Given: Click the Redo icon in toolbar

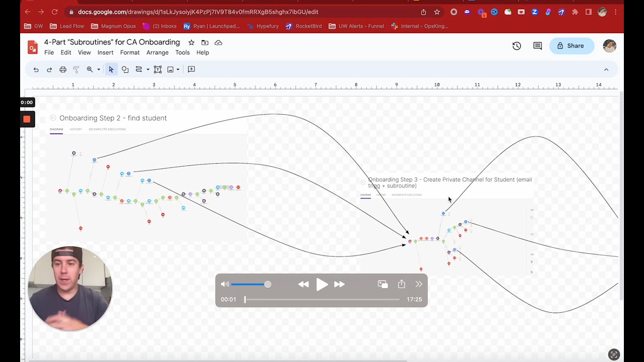Looking at the screenshot, I should (49, 69).
